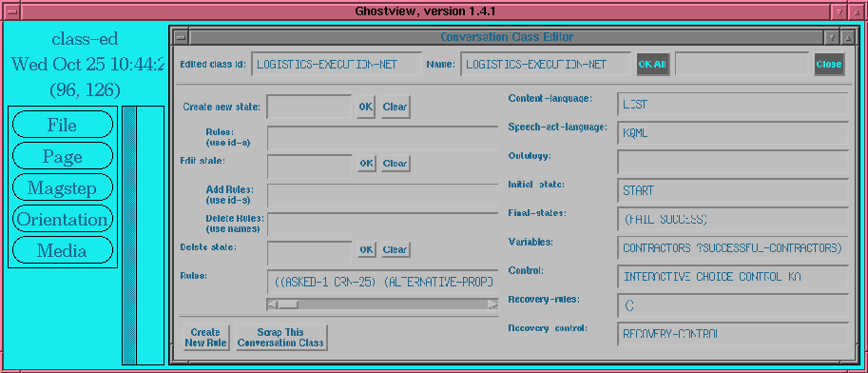Open the Page menu
868x373 pixels.
click(x=63, y=156)
